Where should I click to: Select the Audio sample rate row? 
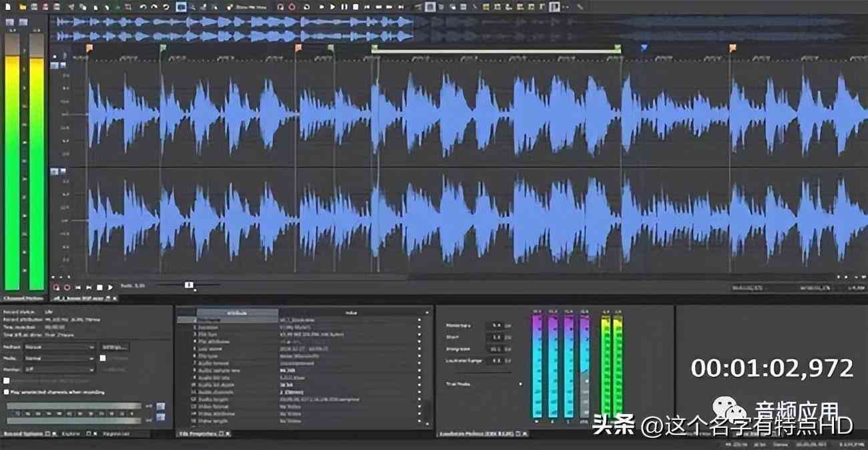click(302, 371)
